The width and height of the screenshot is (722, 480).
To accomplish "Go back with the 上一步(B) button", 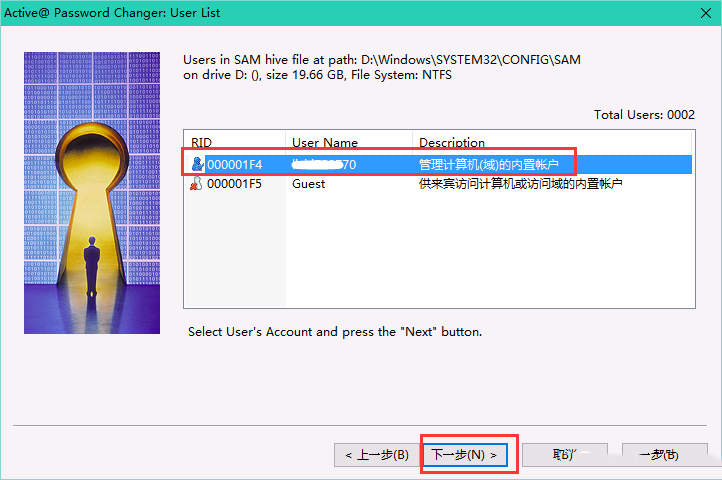I will 377,455.
